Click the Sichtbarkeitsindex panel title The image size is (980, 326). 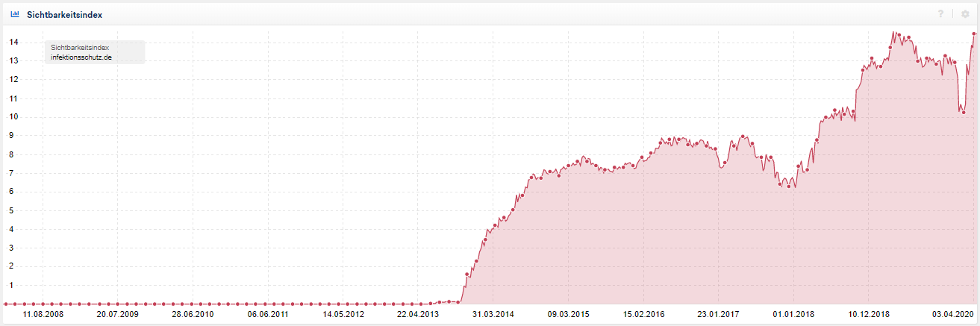pyautogui.click(x=64, y=14)
